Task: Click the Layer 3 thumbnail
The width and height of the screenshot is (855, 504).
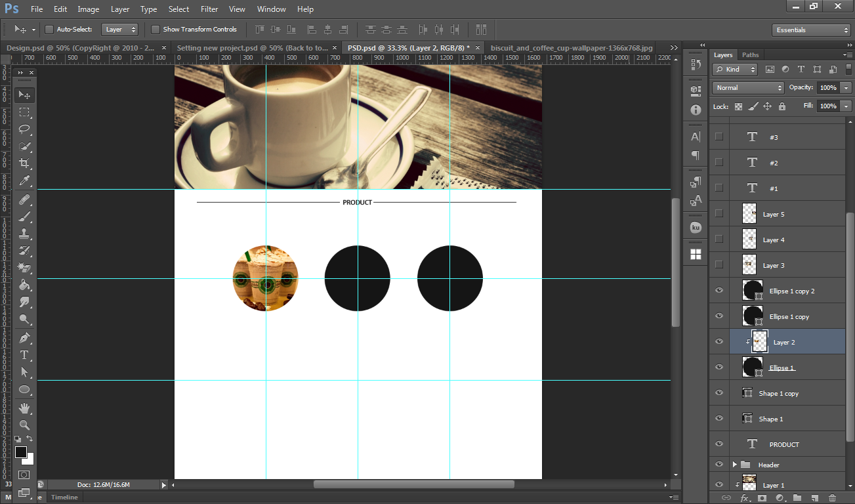Action: pyautogui.click(x=749, y=265)
